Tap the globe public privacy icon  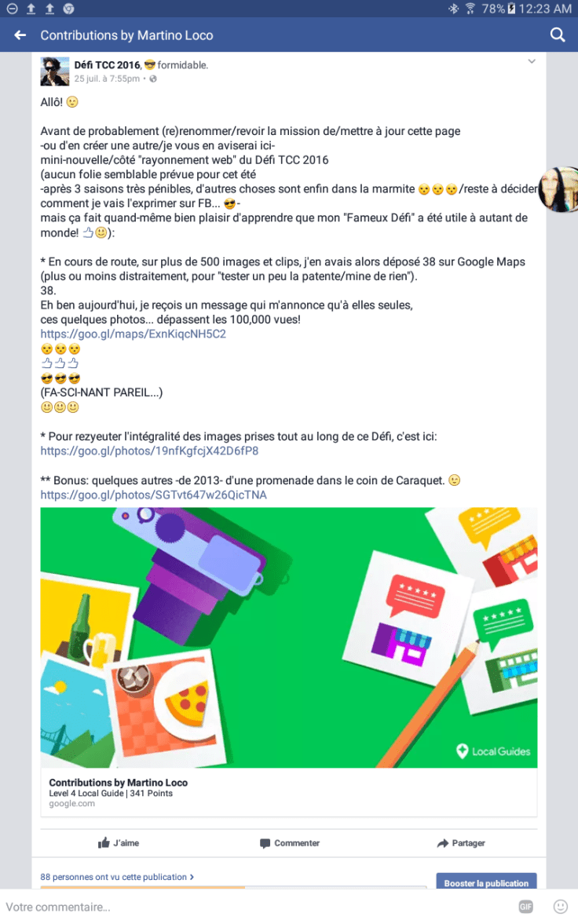point(153,79)
